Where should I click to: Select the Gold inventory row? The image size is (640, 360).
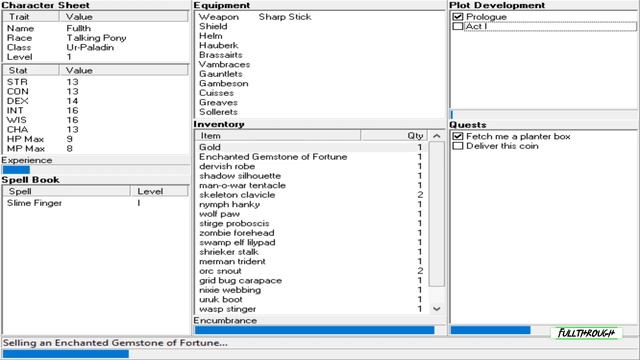311,147
